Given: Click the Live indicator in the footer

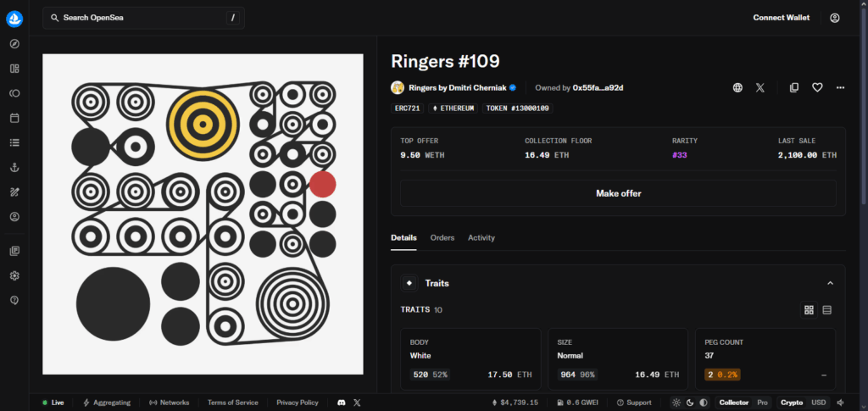Looking at the screenshot, I should (53, 403).
